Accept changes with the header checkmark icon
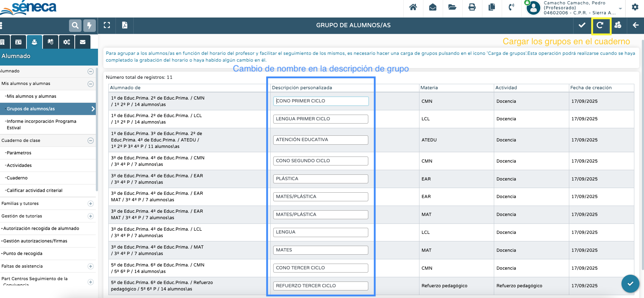Viewport: 644px width, 298px height. pyautogui.click(x=582, y=25)
